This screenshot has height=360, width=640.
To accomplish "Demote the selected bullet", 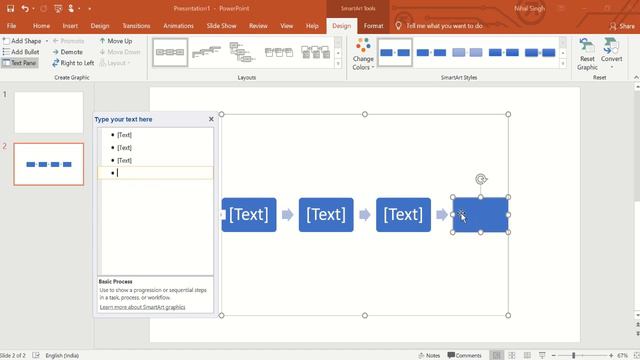I will coord(68,52).
